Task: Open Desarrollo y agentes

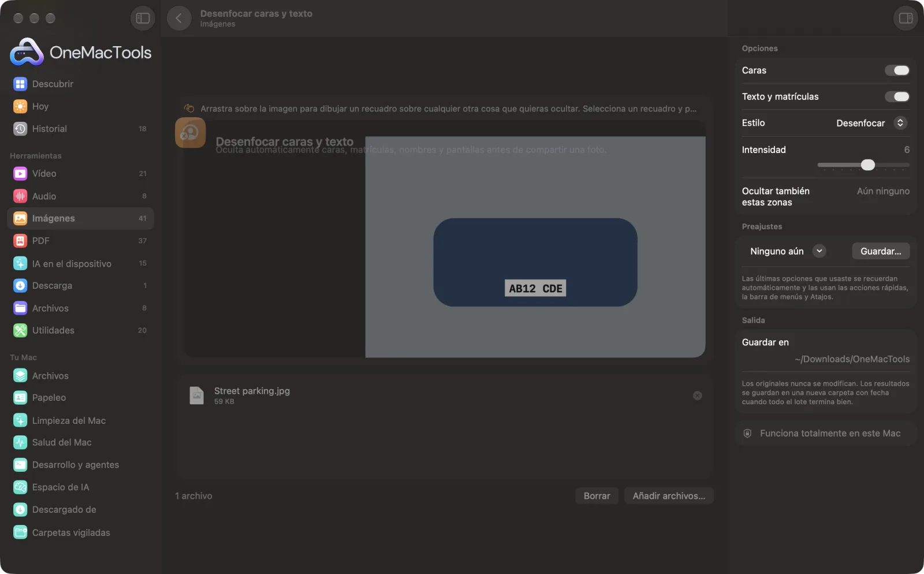Action: 80,465
